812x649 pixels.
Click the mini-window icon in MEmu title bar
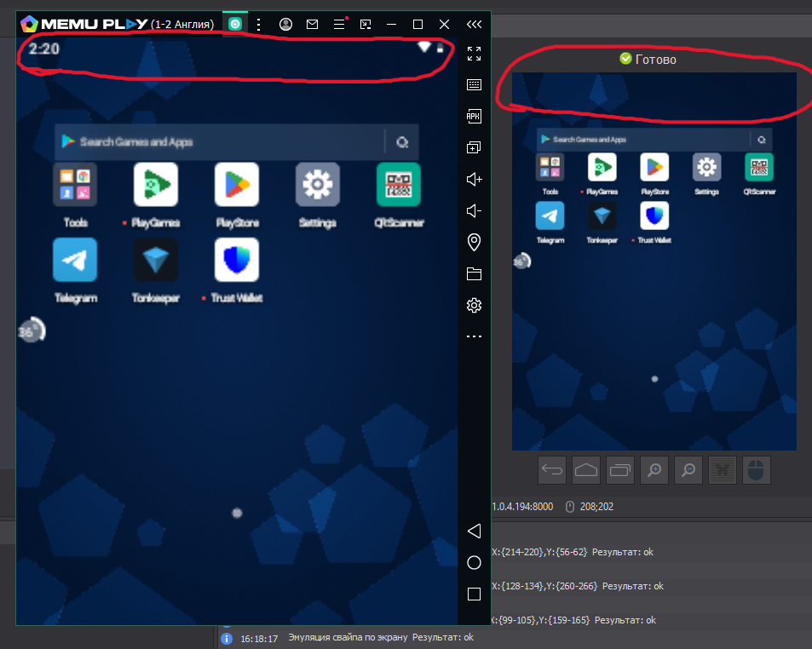366,25
